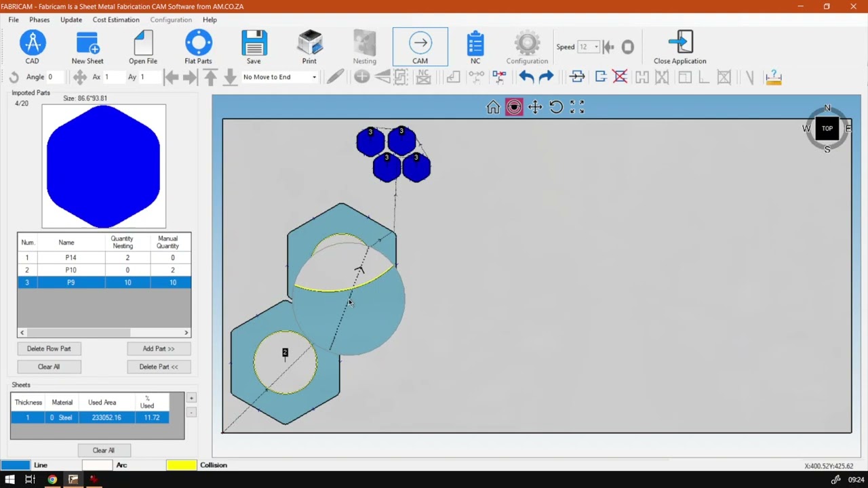Image resolution: width=868 pixels, height=488 pixels.
Task: Click the move-to-right-edge arrow icon
Action: click(x=191, y=77)
